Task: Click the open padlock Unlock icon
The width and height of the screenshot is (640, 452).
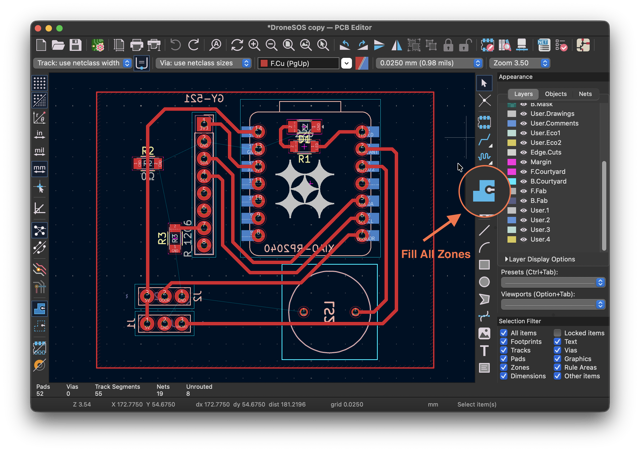Action: click(465, 45)
